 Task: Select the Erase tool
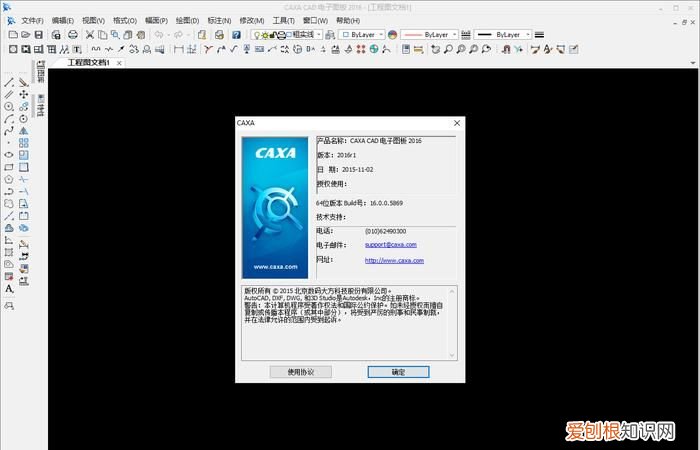pos(24,82)
